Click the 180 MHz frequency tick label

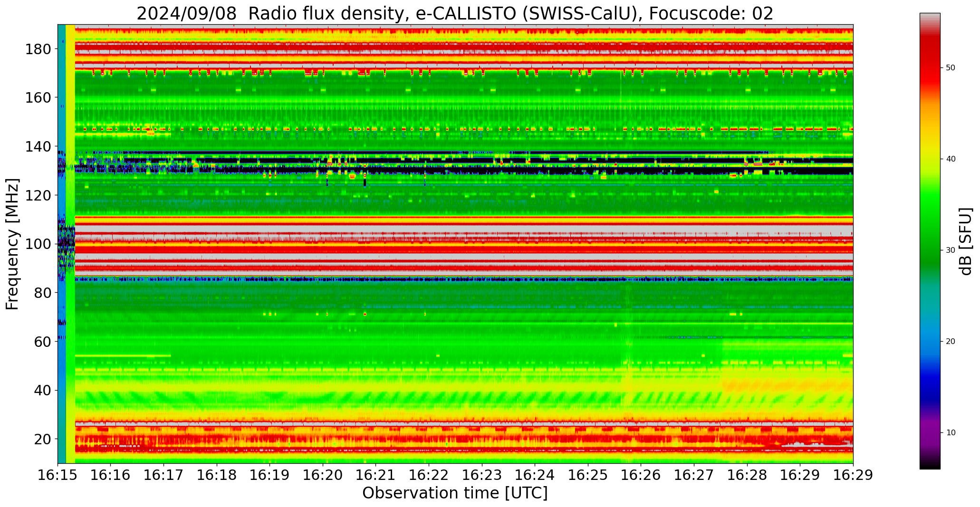click(x=38, y=49)
